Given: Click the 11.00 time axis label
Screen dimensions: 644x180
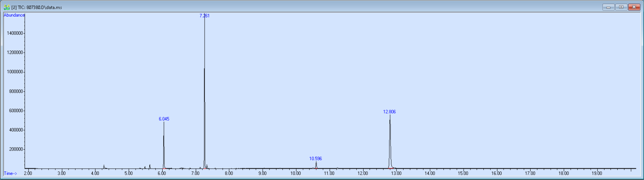Looking at the screenshot, I should click(x=329, y=173).
